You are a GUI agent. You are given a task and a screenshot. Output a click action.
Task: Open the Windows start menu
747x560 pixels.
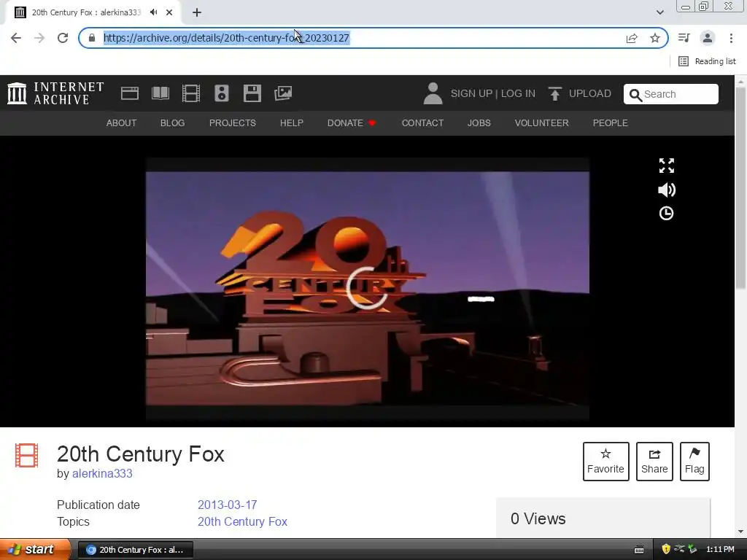pyautogui.click(x=34, y=549)
